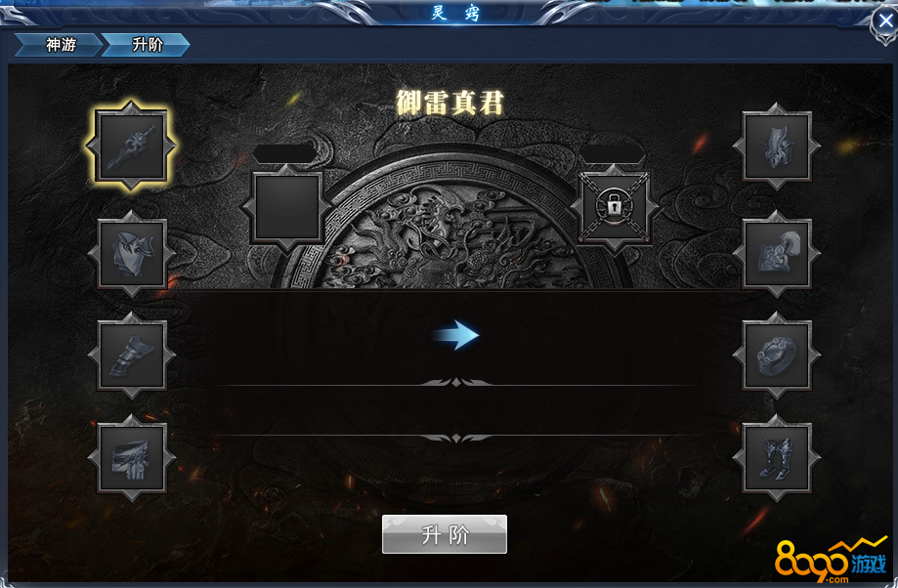898x588 pixels.
Task: Choose the arm bracer equipment slot
Action: [131, 355]
